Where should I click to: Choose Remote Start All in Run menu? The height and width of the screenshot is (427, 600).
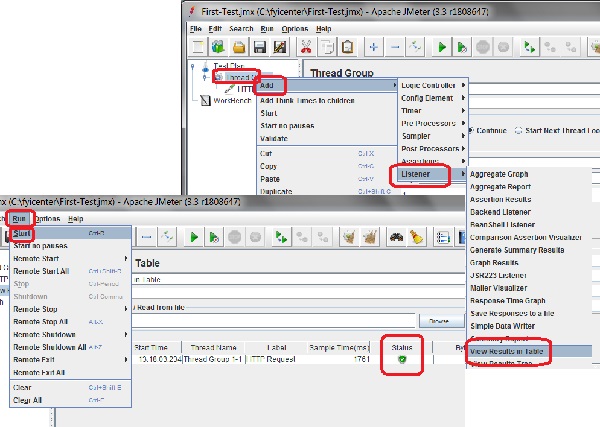pyautogui.click(x=71, y=271)
